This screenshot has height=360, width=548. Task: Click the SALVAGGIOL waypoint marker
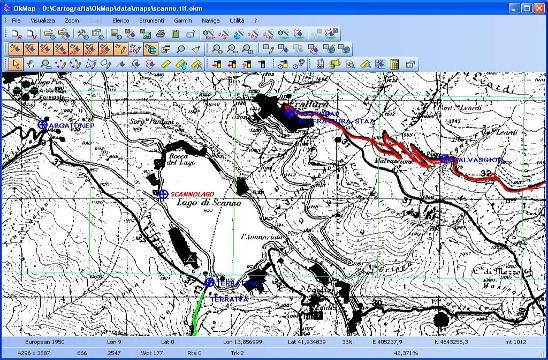(444, 159)
